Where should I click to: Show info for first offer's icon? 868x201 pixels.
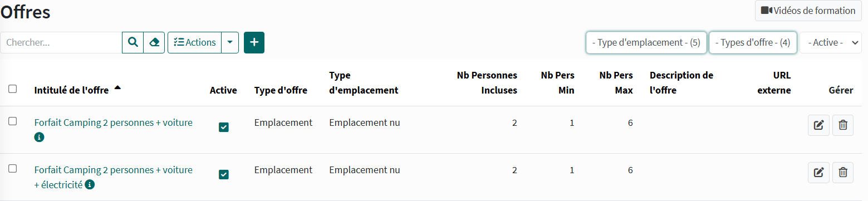tap(39, 137)
